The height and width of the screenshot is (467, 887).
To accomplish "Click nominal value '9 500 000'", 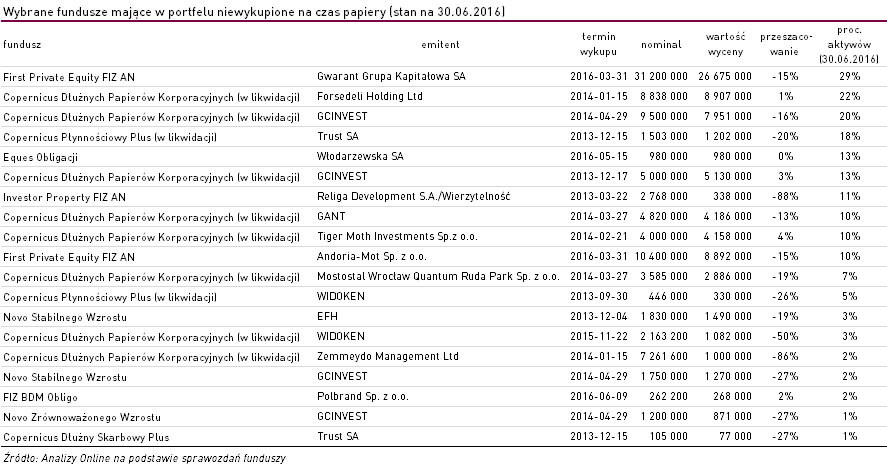I will (x=664, y=116).
